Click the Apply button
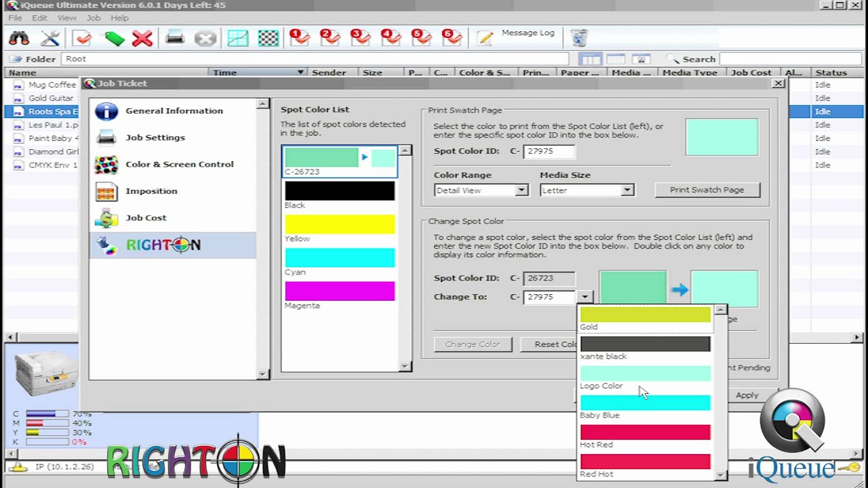868x488 pixels. (747, 395)
